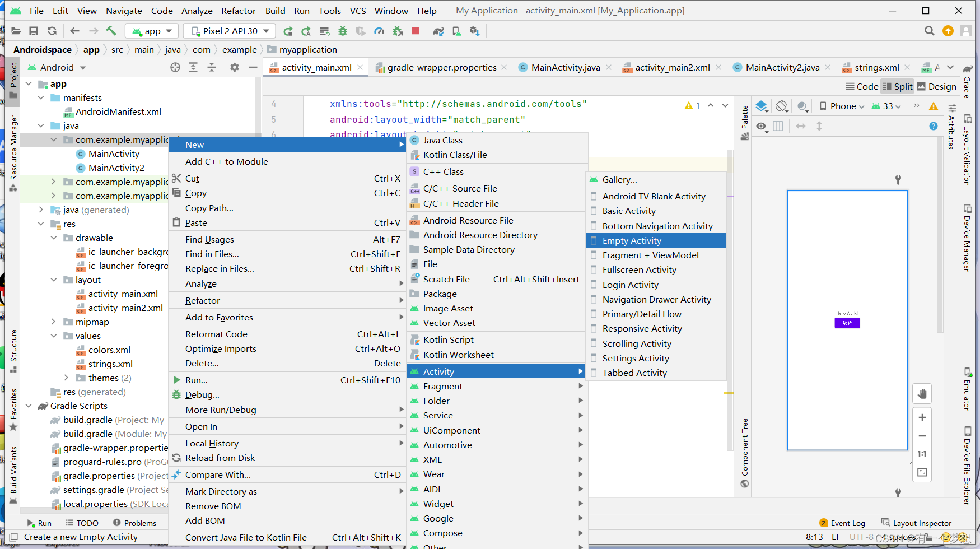The width and height of the screenshot is (980, 549).
Task: Click the Collapse All icon in Project panel
Action: click(x=212, y=67)
